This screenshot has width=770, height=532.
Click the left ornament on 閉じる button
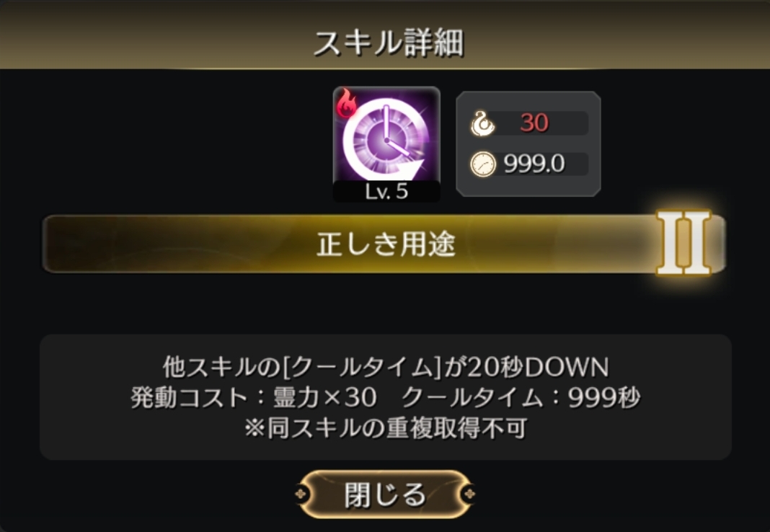tap(301, 494)
